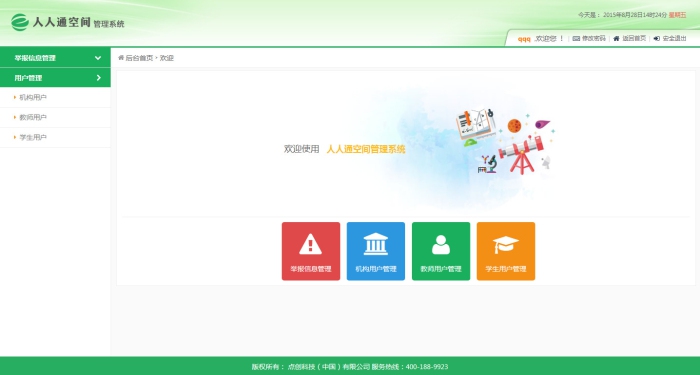Click the 返回首页 link
This screenshot has width=700, height=375.
[x=634, y=39]
